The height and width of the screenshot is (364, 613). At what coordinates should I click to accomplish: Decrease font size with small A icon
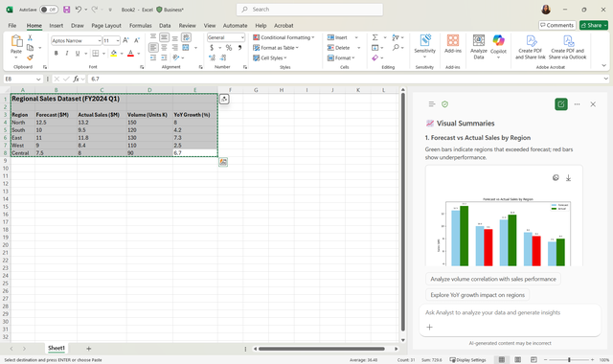click(137, 40)
